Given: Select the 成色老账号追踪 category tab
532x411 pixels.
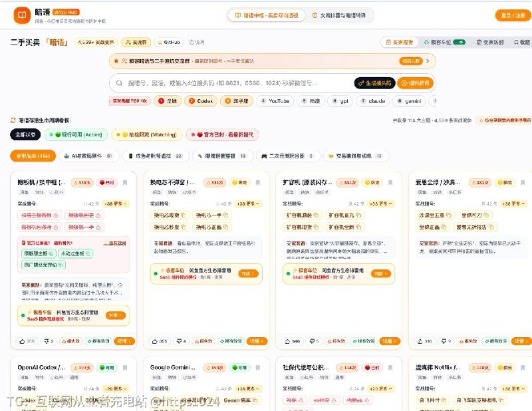Looking at the screenshot, I should [156, 156].
